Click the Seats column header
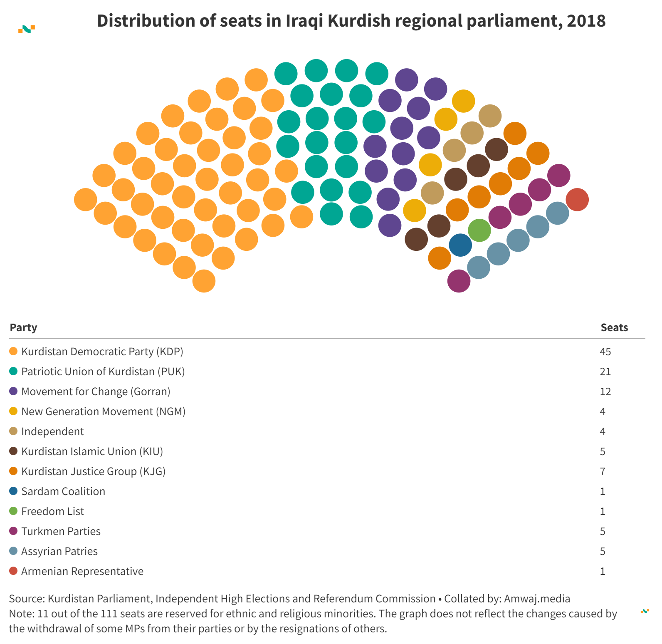The image size is (662, 644). click(x=614, y=328)
